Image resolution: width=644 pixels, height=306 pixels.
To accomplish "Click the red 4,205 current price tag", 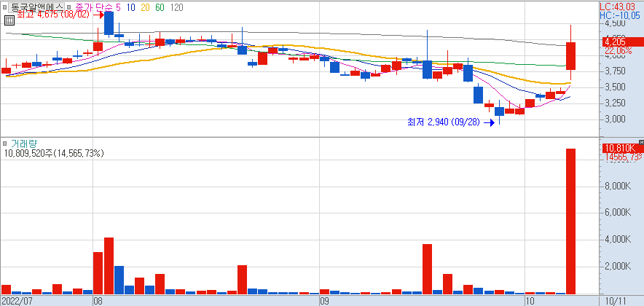I will pyautogui.click(x=623, y=42).
